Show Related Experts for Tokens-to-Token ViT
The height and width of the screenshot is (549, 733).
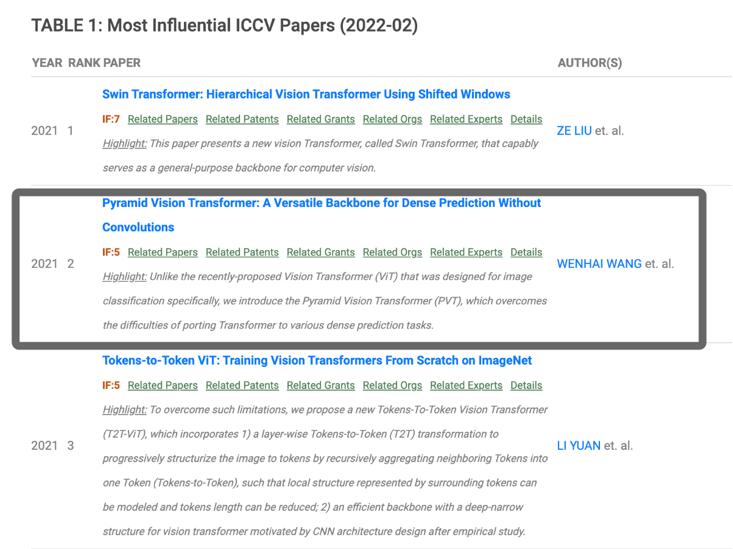466,385
